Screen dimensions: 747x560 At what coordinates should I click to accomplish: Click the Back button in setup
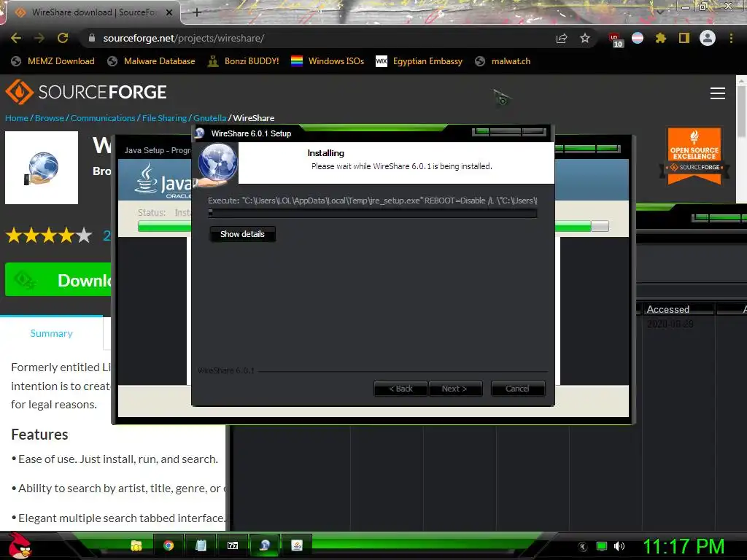click(400, 389)
